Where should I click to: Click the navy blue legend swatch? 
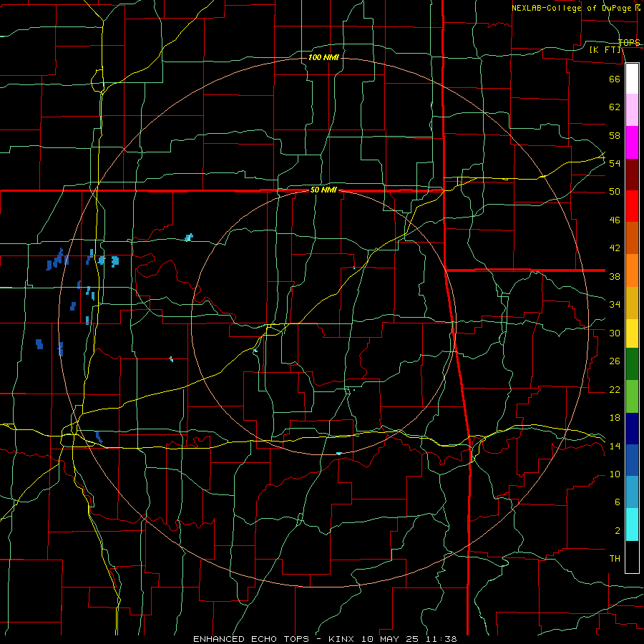632,429
